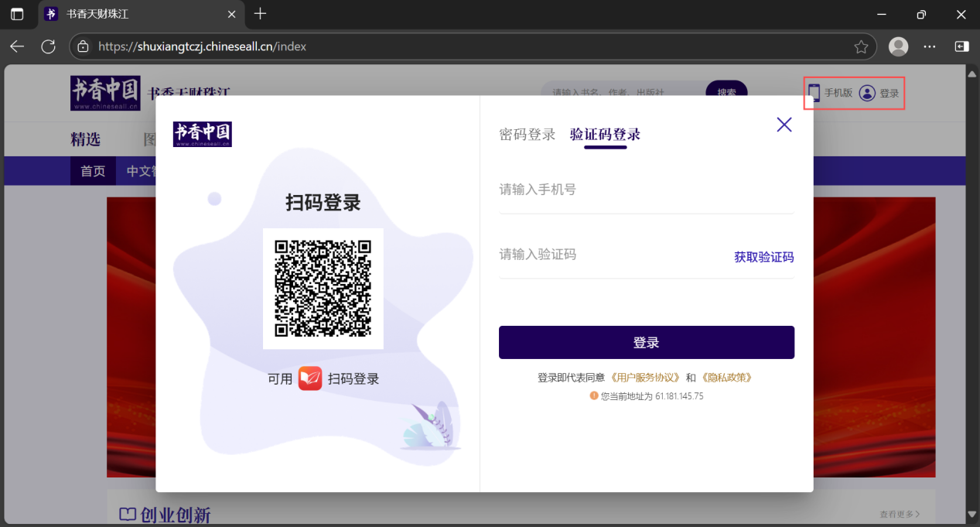
Task: Open a new browser tab
Action: pyautogui.click(x=260, y=14)
